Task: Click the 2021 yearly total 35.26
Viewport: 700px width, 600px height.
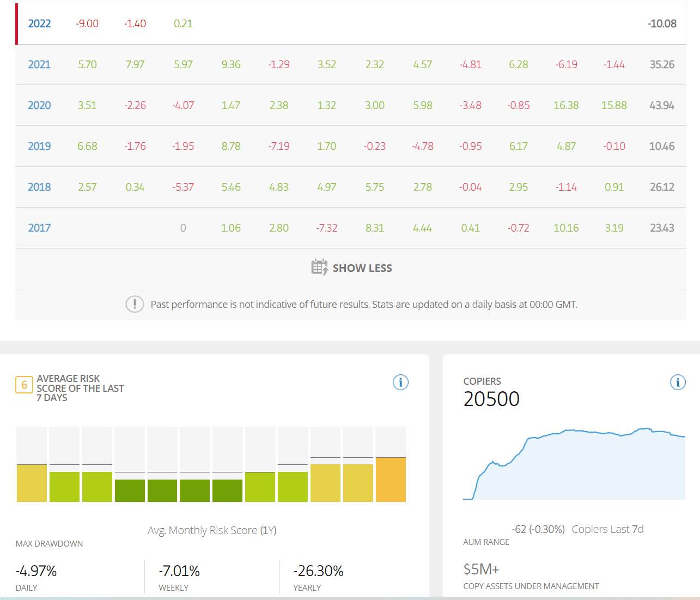Action: (662, 64)
